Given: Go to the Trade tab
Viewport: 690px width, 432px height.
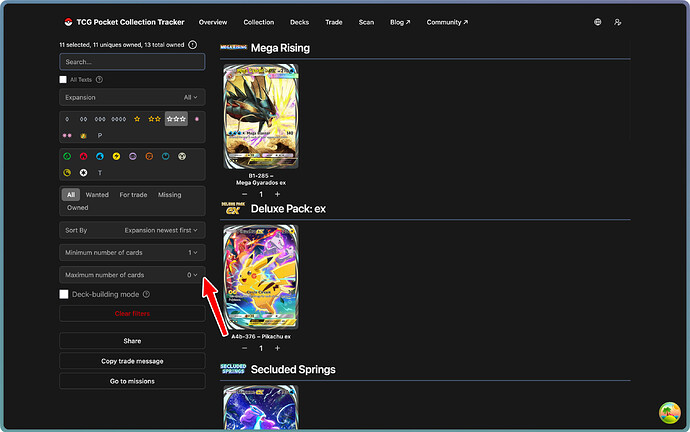Looking at the screenshot, I should click(334, 22).
